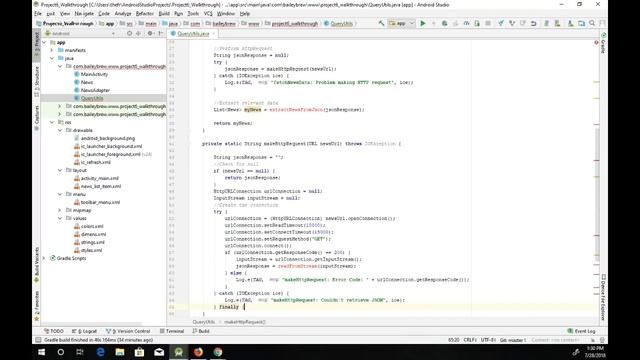This screenshot has width=640, height=360.
Task: Click the Git: master branch indicator
Action: (x=513, y=340)
